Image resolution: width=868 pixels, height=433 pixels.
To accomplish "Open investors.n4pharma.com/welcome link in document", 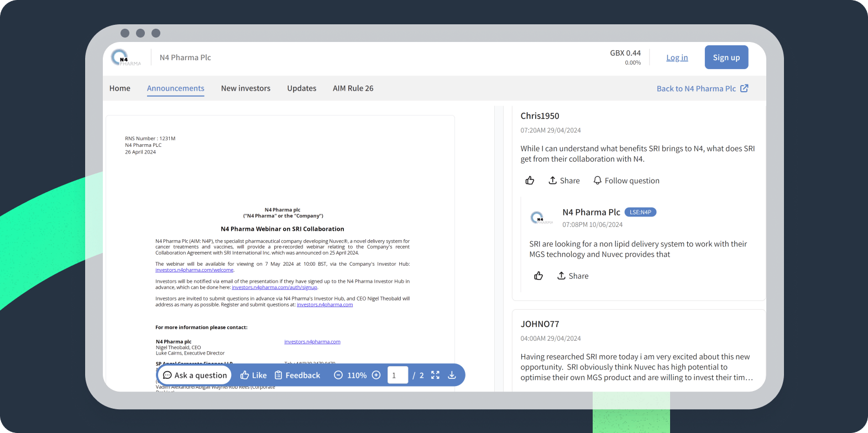I will coord(195,270).
